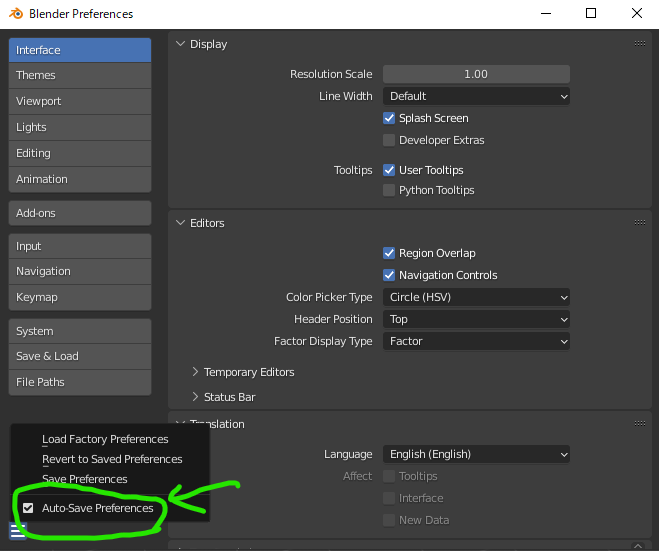Switch to the Input tab
659x551 pixels.
pos(80,246)
